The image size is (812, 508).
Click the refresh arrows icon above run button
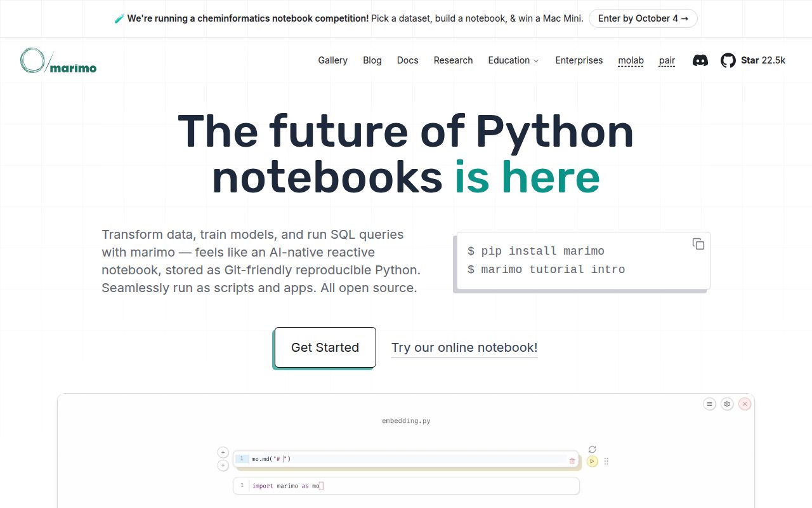pos(593,449)
